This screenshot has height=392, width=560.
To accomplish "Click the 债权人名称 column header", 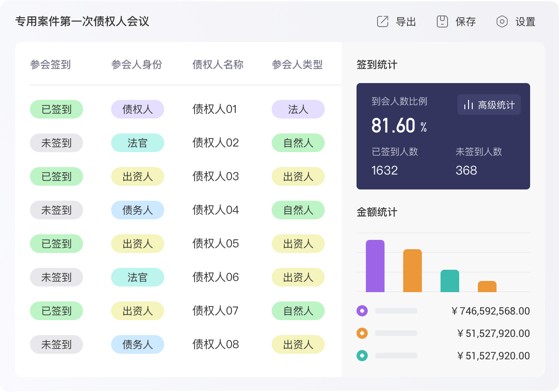I will 218,64.
